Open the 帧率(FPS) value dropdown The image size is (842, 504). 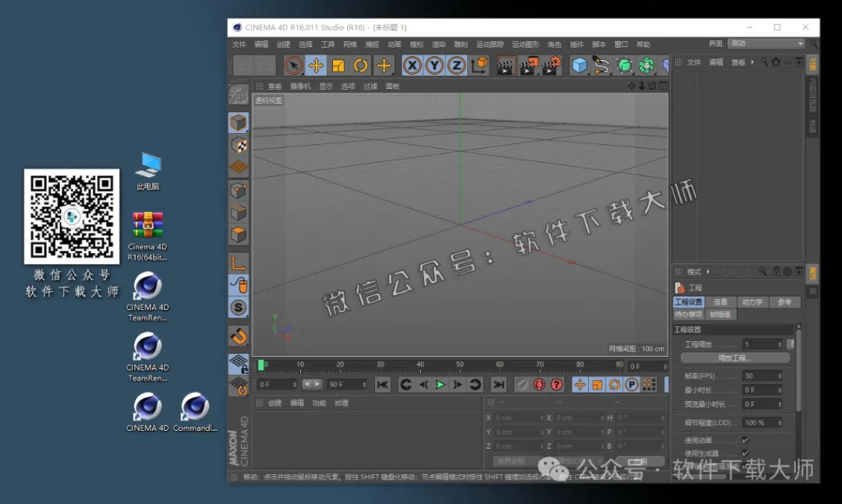point(780,377)
